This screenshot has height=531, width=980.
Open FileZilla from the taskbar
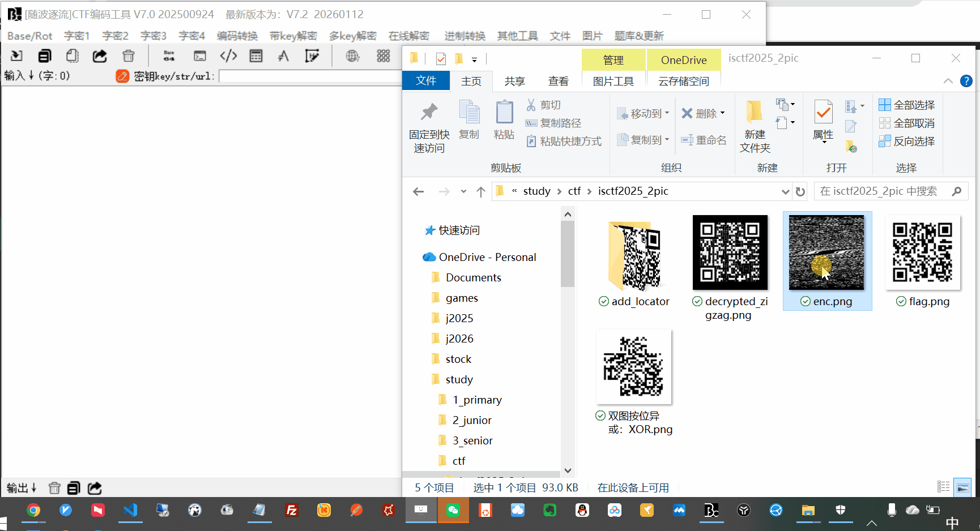point(292,511)
